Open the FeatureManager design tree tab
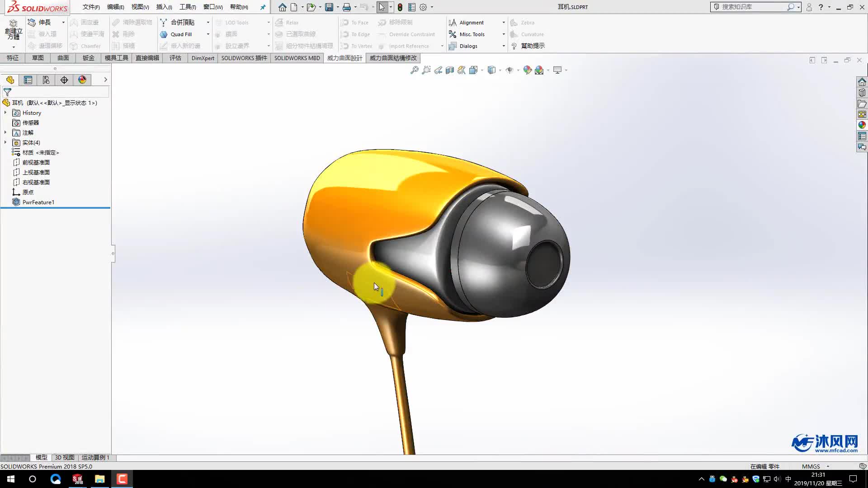 (10, 80)
